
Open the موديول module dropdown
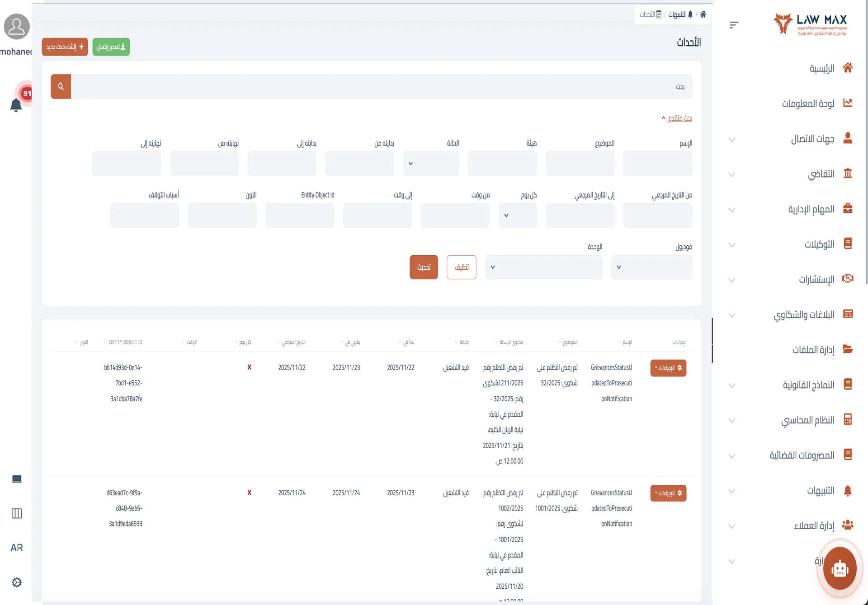pos(651,267)
